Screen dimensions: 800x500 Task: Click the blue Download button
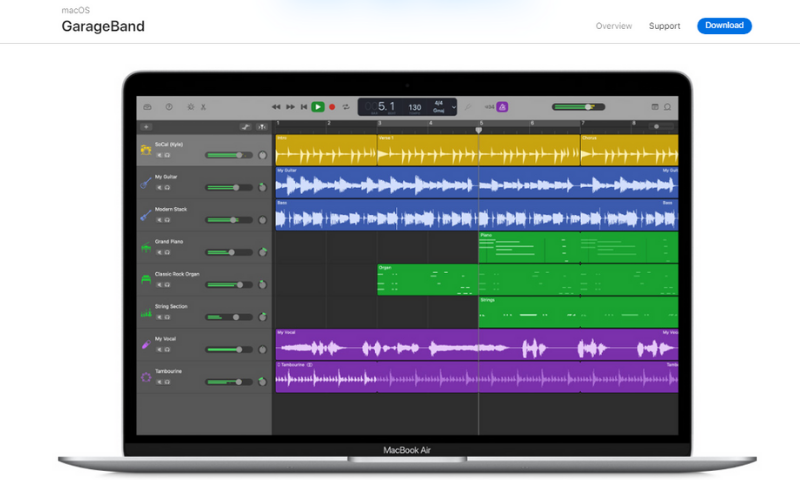[724, 26]
